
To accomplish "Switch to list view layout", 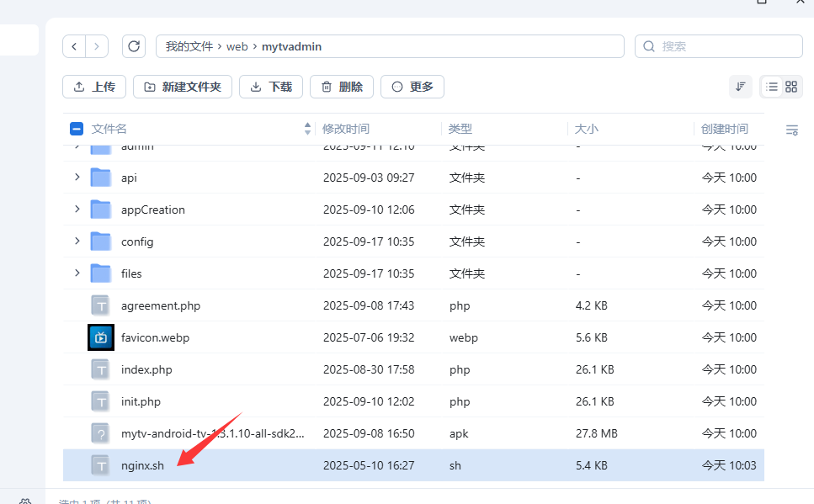I will tap(772, 87).
